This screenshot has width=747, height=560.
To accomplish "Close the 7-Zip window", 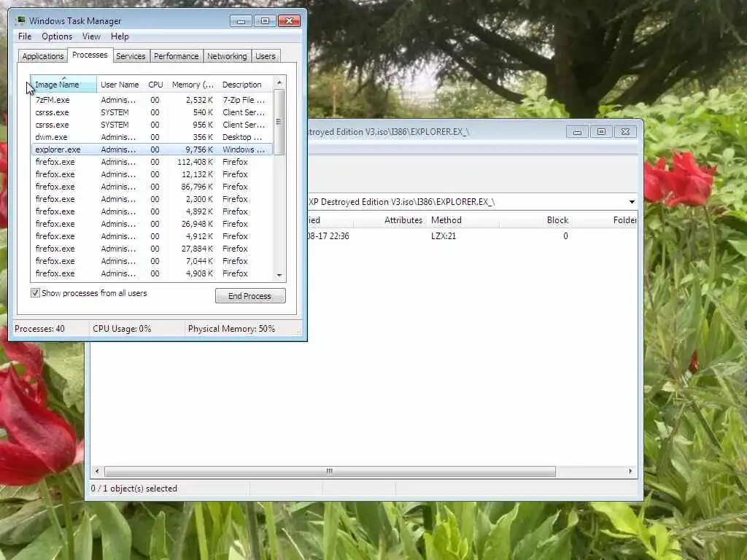I will coord(625,132).
